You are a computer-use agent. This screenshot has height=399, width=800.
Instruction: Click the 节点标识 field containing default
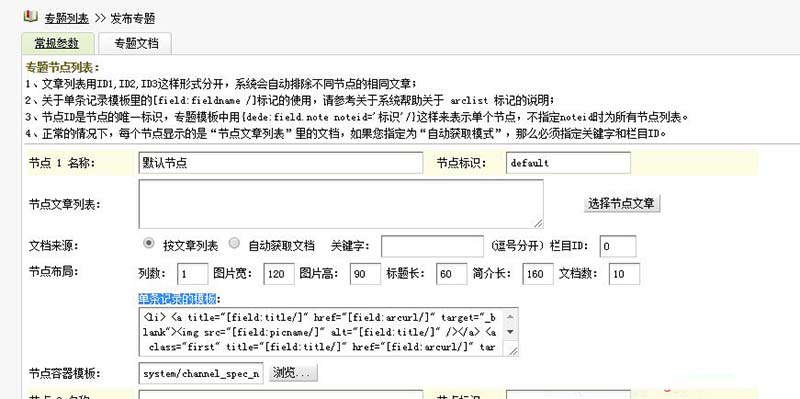pos(568,163)
